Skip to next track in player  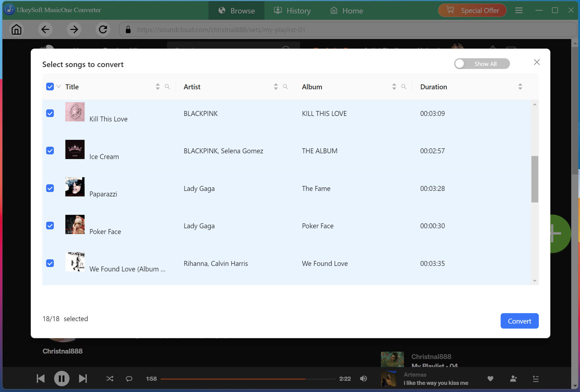[x=83, y=379]
